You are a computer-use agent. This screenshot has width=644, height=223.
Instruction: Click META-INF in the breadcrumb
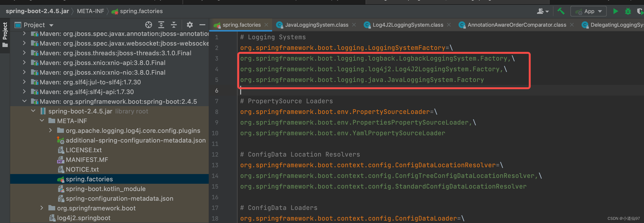pyautogui.click(x=91, y=11)
